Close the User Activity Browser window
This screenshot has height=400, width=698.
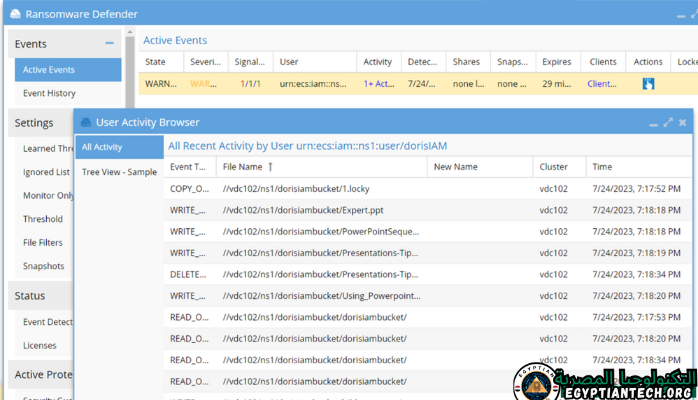click(682, 122)
